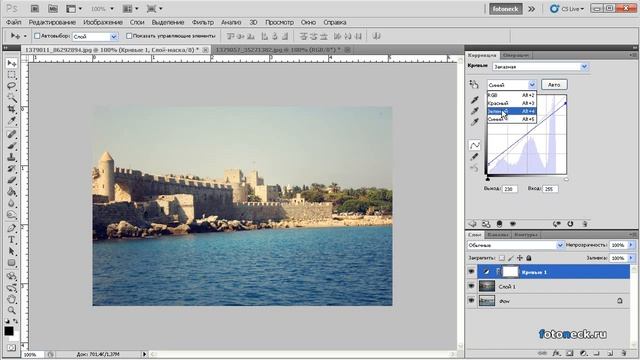Switch to the Каналы tab
Screen dimensions: 640x360
click(x=498, y=235)
